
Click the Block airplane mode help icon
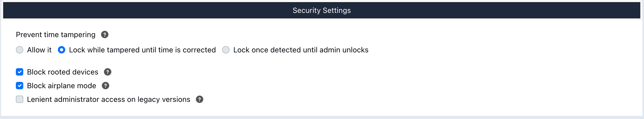click(105, 86)
